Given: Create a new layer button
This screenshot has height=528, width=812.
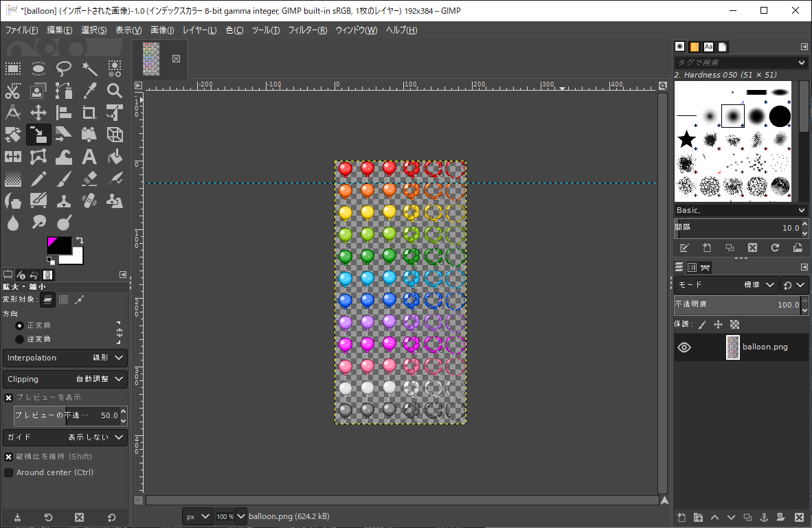Looking at the screenshot, I should tap(681, 517).
